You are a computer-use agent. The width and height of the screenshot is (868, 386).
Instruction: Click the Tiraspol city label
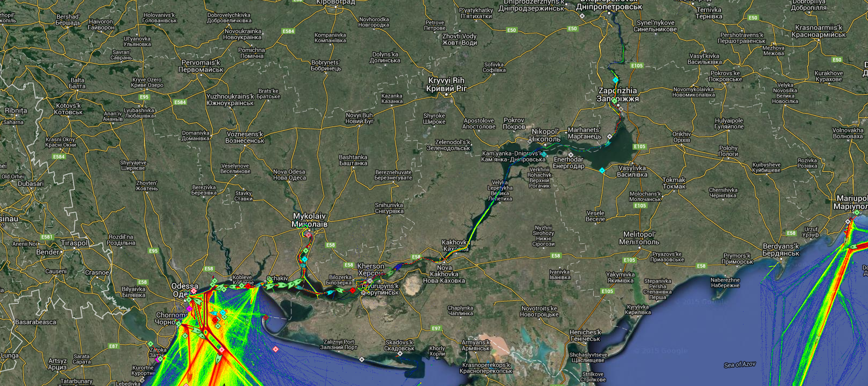74,243
